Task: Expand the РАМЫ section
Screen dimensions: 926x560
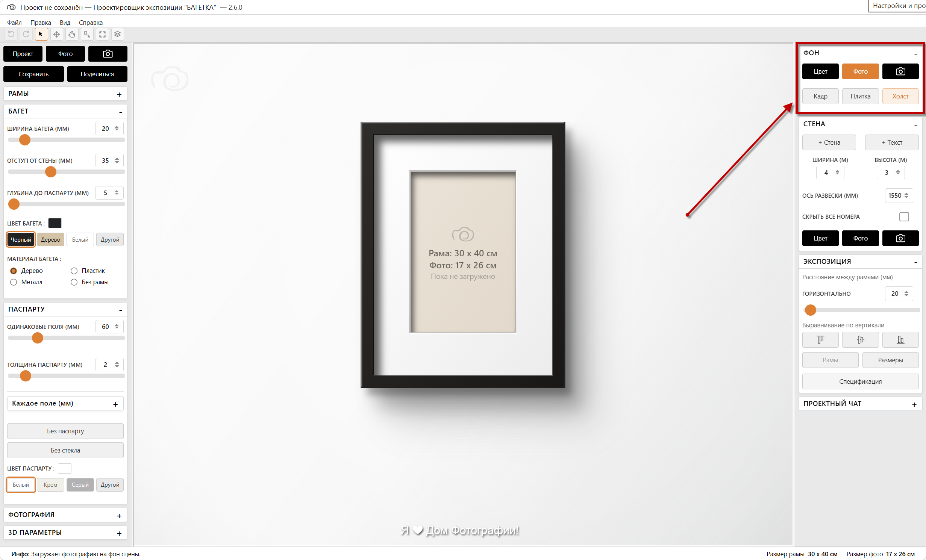Action: pyautogui.click(x=119, y=94)
